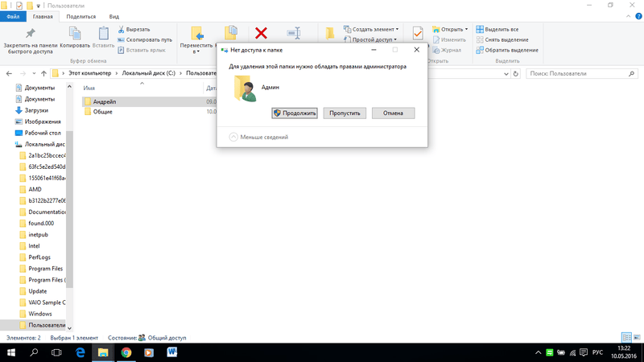Screen dimensions: 644x362
Task: Click Пропустить in the dialog
Action: (x=345, y=113)
